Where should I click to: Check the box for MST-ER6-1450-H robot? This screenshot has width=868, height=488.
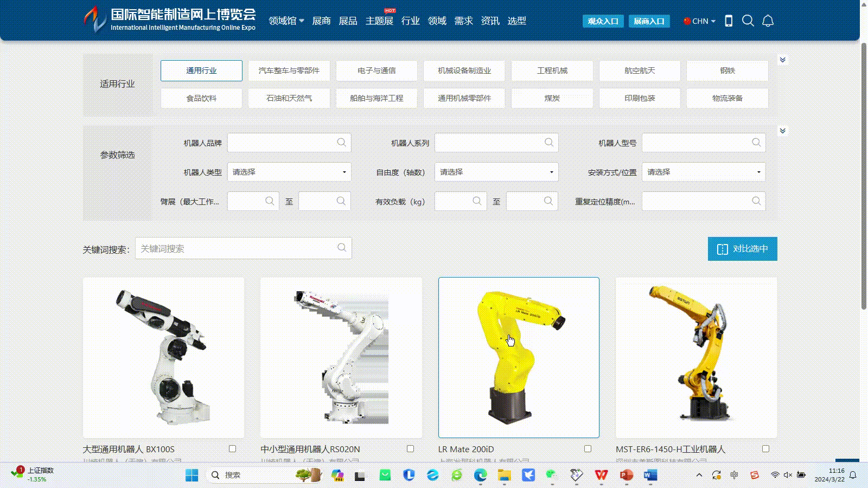[765, 449]
